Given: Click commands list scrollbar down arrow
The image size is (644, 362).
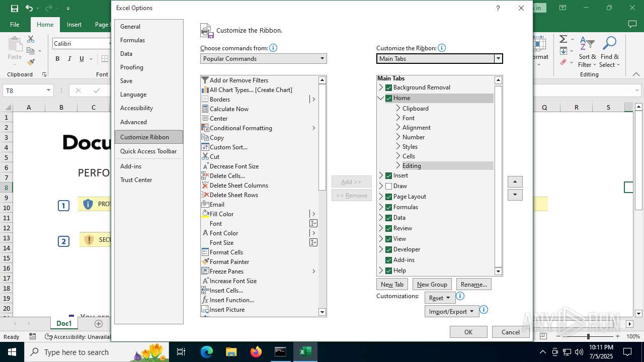Looking at the screenshot, I should pos(322,312).
